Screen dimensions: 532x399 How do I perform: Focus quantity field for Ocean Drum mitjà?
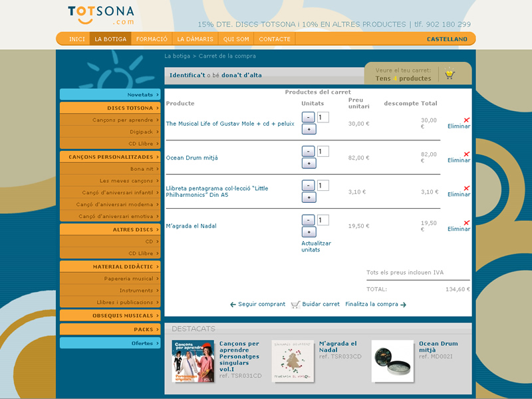(323, 152)
